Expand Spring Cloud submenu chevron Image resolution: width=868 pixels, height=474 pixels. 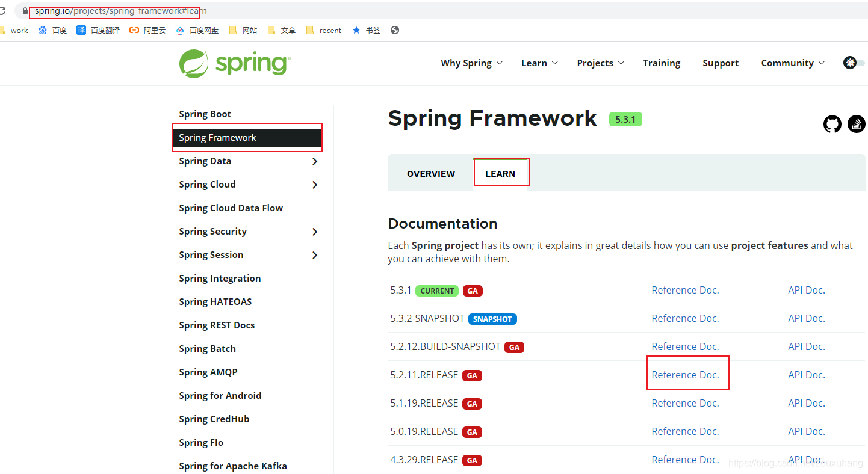[x=315, y=185]
